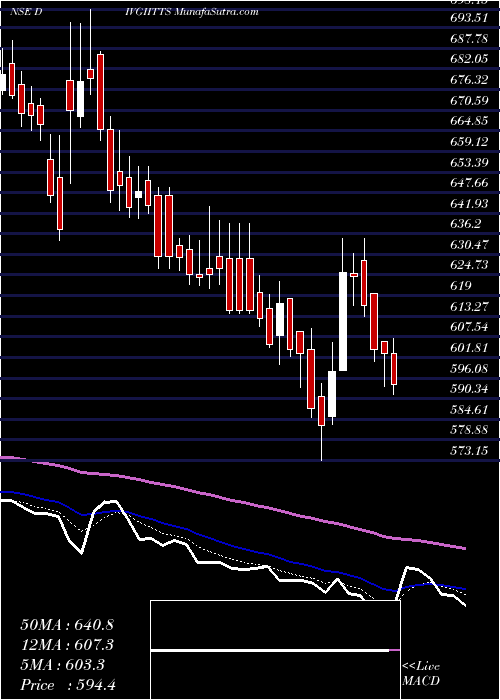Click the 670.59 axis value

[469, 101]
